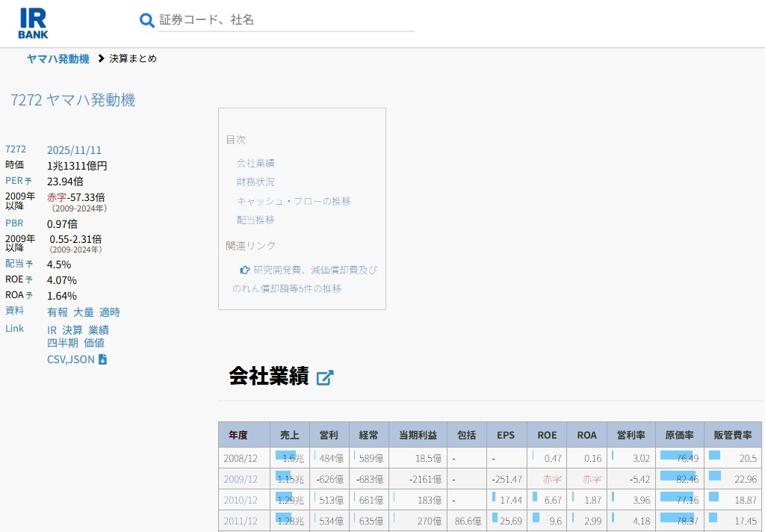The width and height of the screenshot is (765, 532).
Task: Jump to 会社業績 in table of contents
Action: 255,163
